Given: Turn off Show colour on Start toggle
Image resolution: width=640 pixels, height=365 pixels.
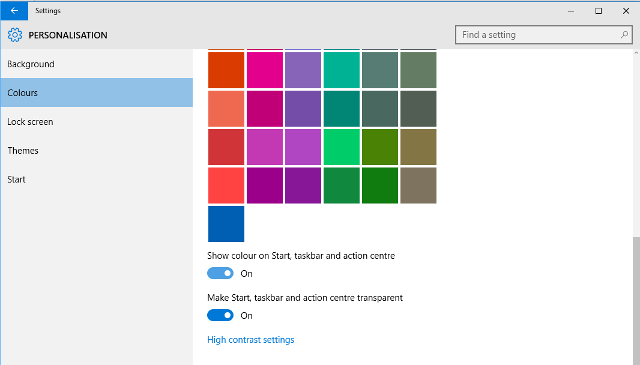Looking at the screenshot, I should coord(220,273).
